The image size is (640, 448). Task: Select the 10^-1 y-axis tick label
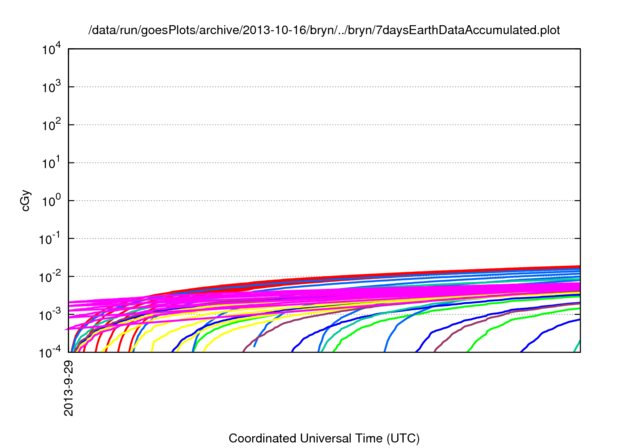coord(50,239)
